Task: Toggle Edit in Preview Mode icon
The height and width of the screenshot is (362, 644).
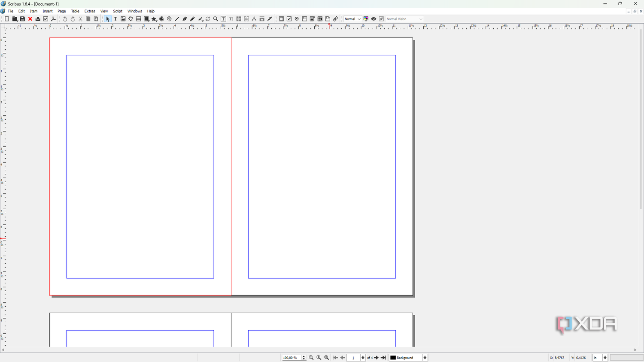Action: (x=382, y=19)
